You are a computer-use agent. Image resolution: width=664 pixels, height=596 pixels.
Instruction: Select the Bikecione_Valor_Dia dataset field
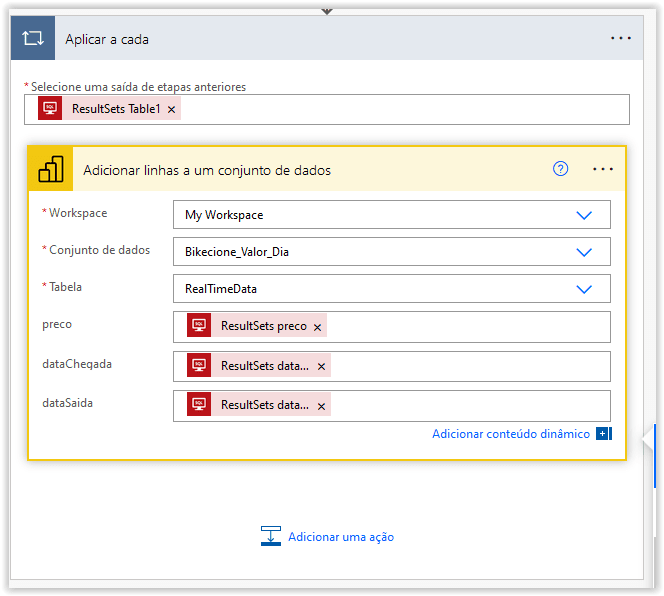coord(392,252)
